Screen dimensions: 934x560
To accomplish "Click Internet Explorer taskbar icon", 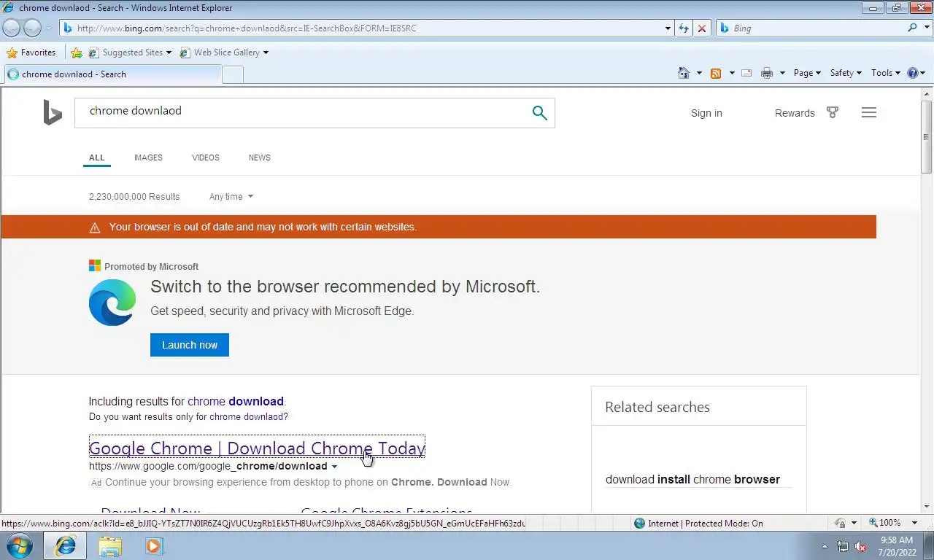I will tap(66, 545).
